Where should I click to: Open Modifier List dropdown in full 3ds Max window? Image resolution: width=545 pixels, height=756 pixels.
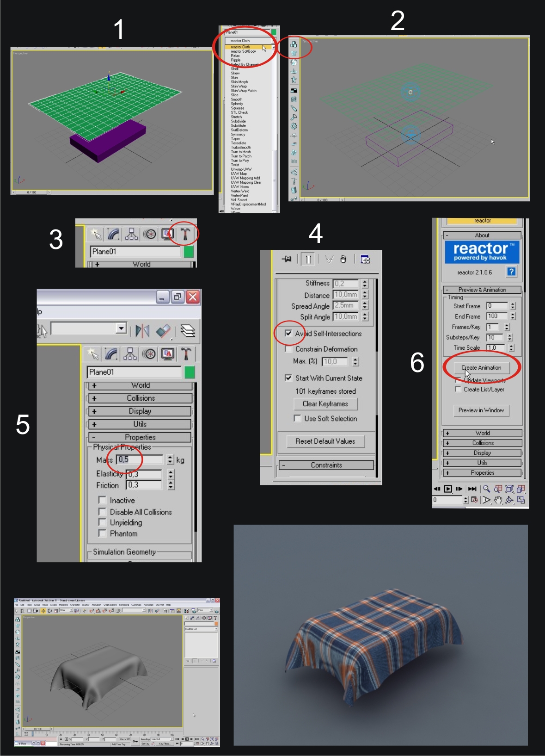coord(201,629)
